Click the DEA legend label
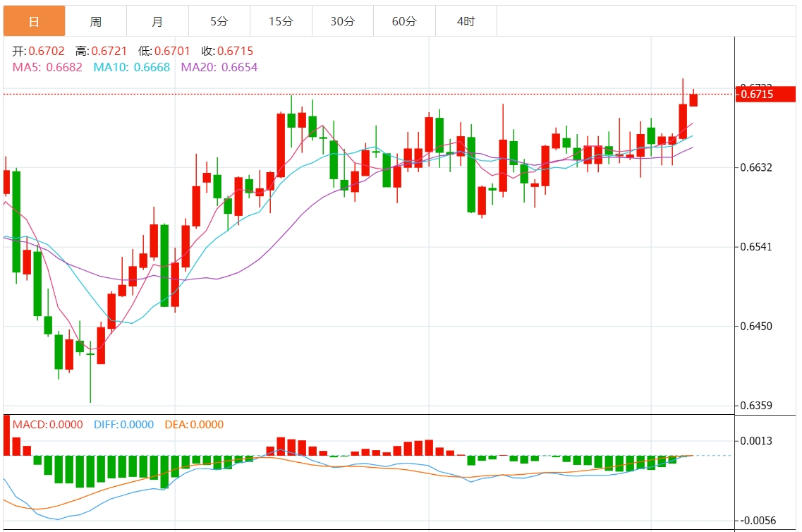The width and height of the screenshot is (802, 532). (194, 425)
